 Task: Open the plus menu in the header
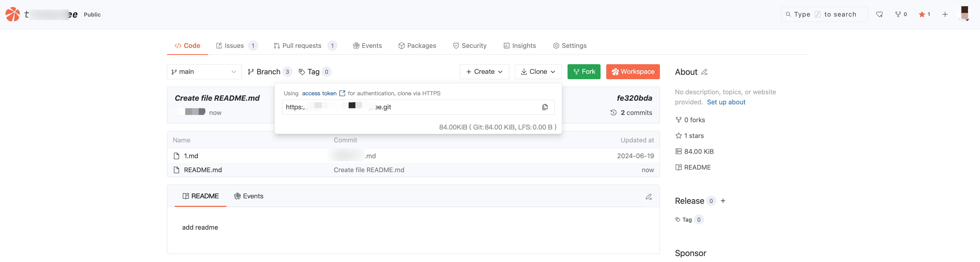click(945, 14)
